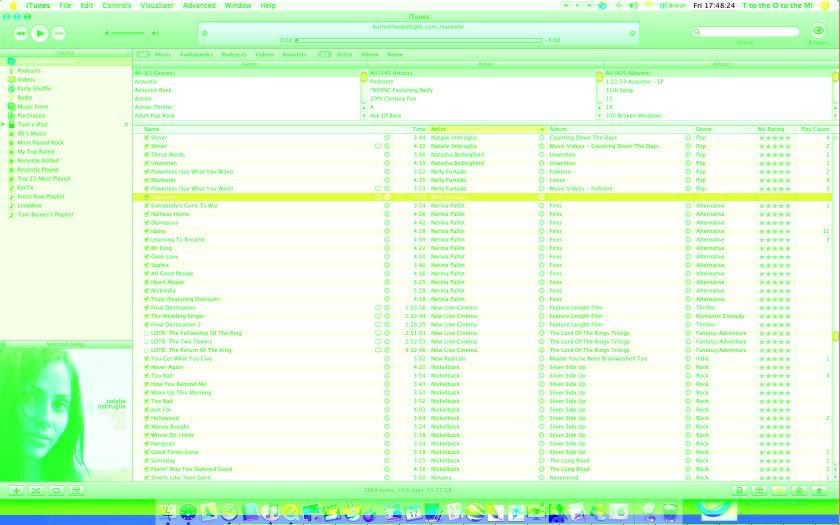Limit search to the Album field
Screen dimensions: 840x525
point(370,55)
